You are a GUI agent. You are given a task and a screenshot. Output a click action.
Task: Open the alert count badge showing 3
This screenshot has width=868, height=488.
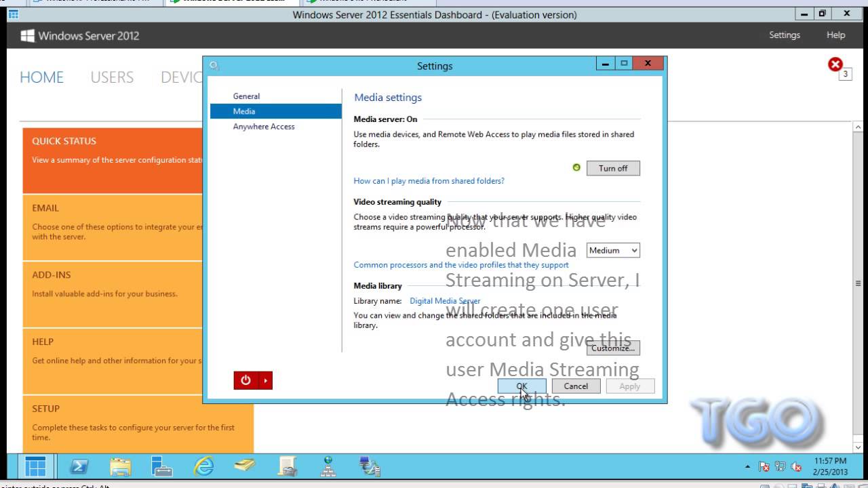click(846, 75)
